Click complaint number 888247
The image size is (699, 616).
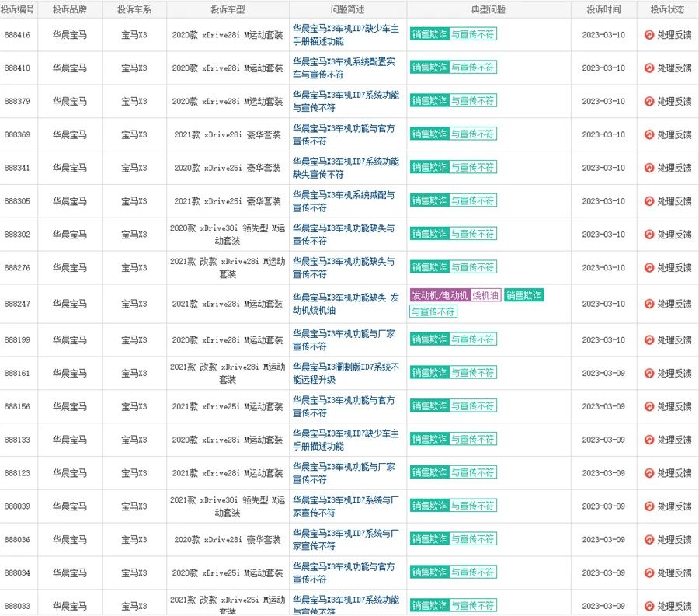(17, 304)
